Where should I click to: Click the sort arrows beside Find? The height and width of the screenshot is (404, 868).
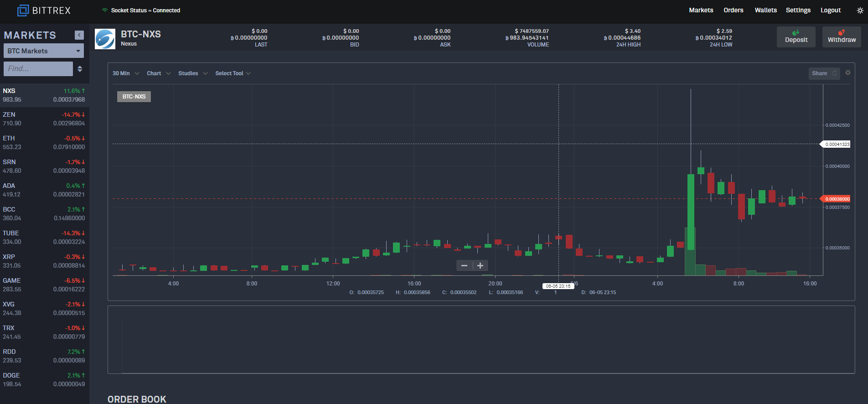point(80,69)
